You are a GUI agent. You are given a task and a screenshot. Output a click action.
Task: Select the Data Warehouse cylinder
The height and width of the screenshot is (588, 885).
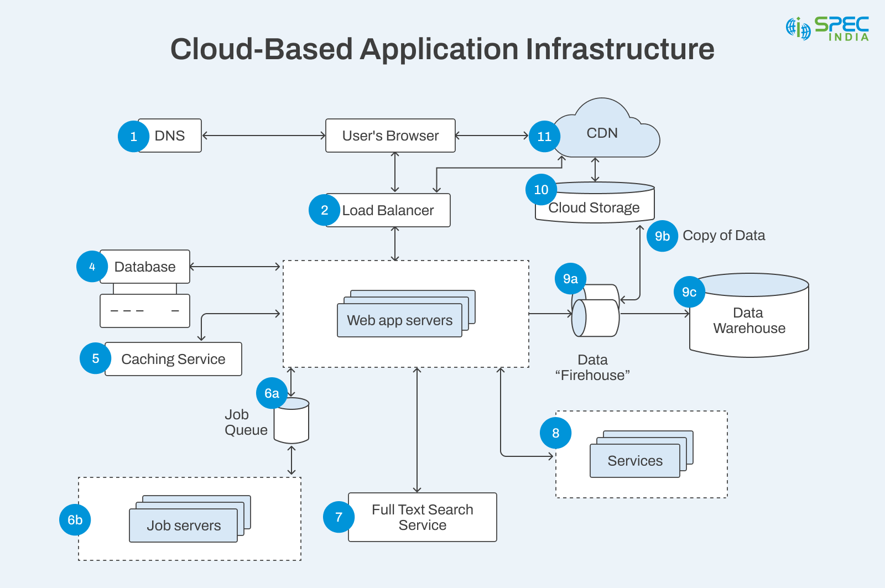(749, 315)
